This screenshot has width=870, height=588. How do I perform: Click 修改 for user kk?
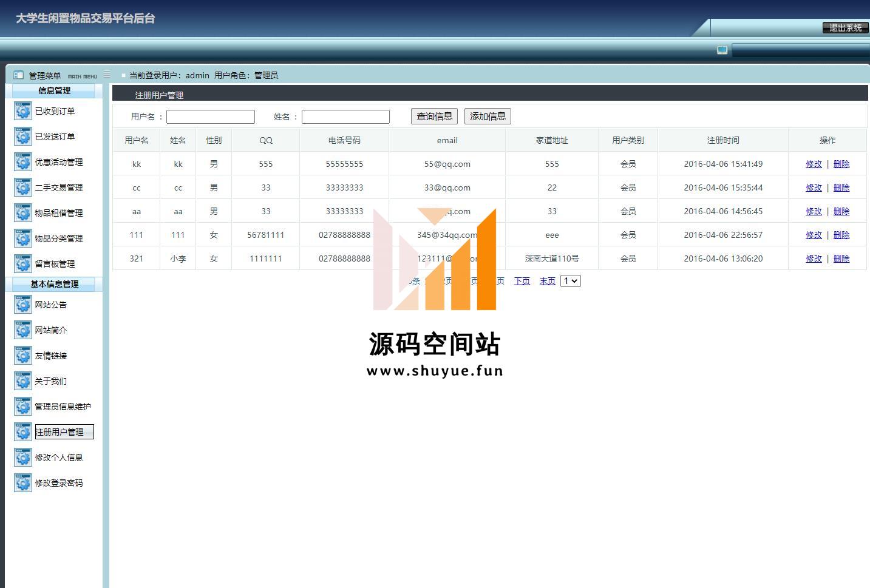click(814, 164)
